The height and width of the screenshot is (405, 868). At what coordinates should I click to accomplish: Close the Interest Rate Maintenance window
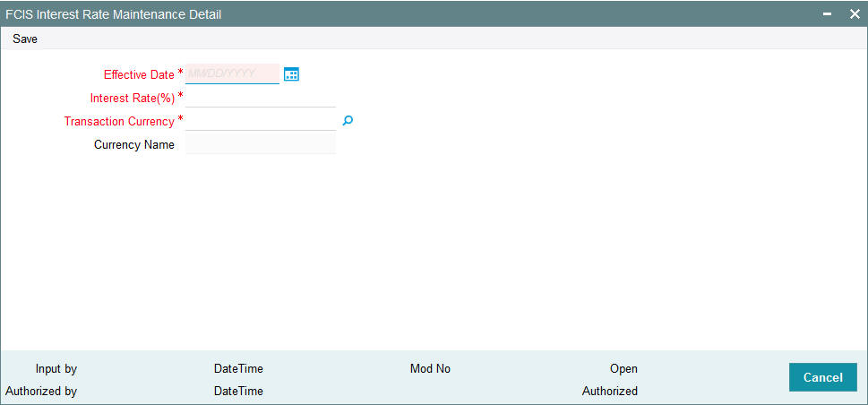point(855,14)
